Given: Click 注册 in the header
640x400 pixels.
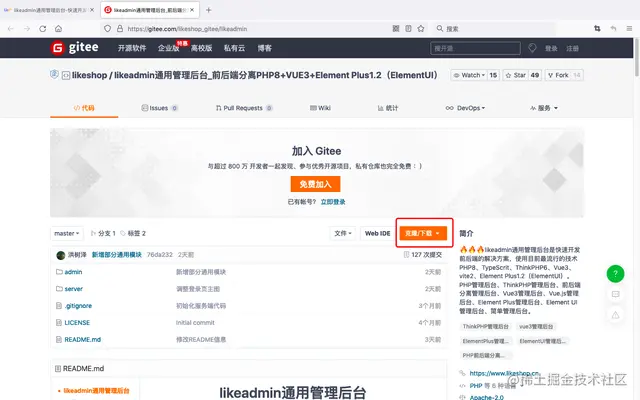Looking at the screenshot, I should point(572,49).
